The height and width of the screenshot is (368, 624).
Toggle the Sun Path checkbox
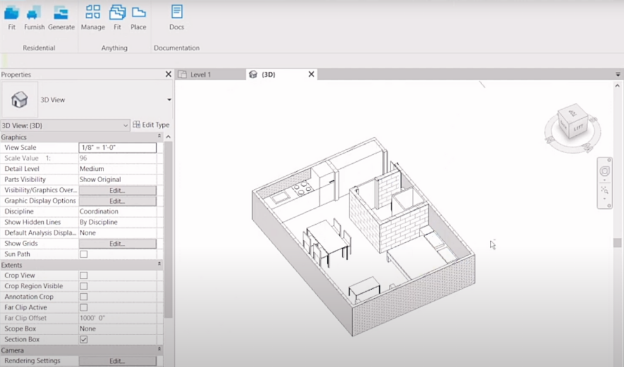[84, 254]
